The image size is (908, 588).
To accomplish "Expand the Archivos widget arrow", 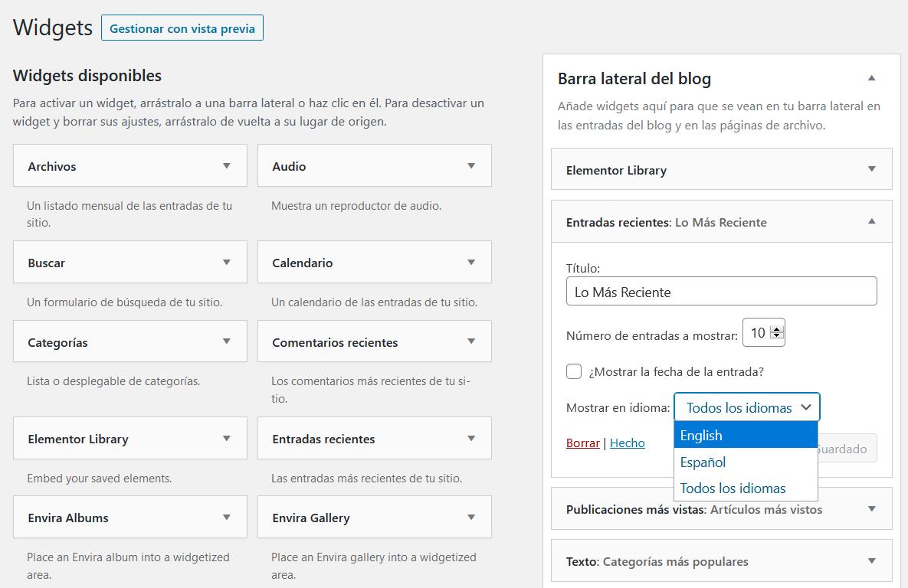I will point(226,165).
